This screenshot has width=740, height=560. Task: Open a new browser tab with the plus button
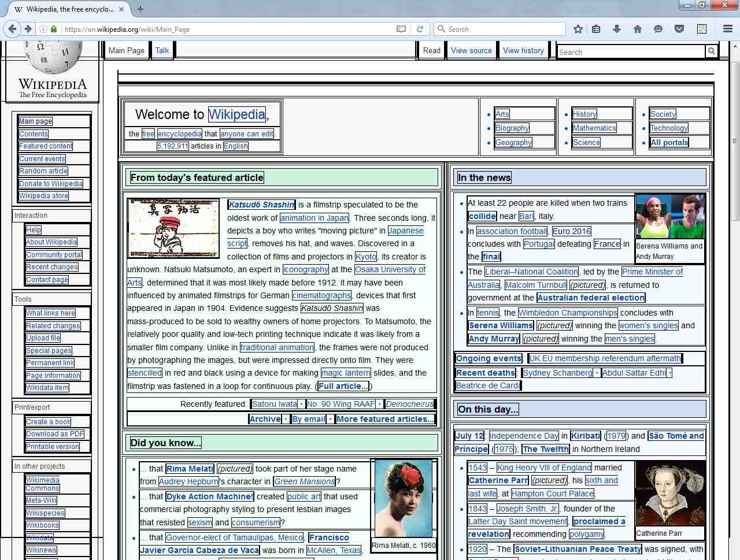[140, 9]
